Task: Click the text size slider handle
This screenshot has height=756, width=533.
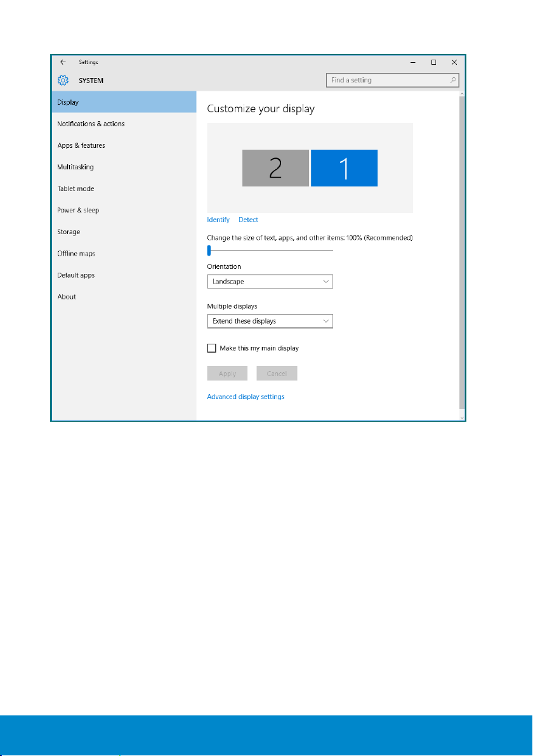Action: click(209, 250)
